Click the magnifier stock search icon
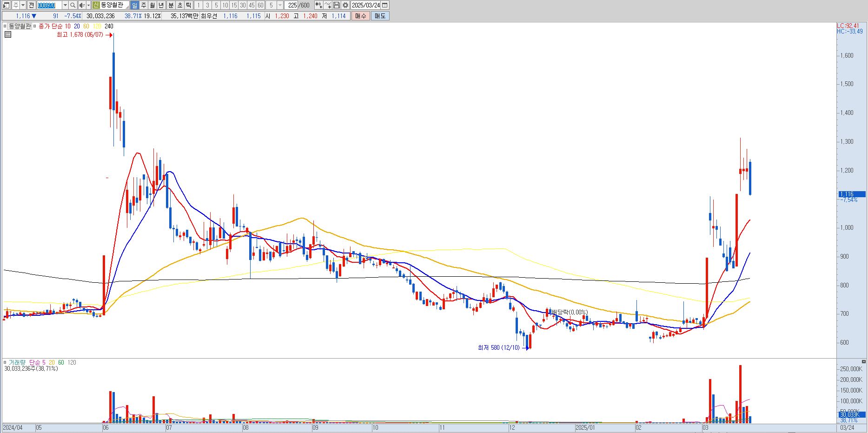 point(73,5)
